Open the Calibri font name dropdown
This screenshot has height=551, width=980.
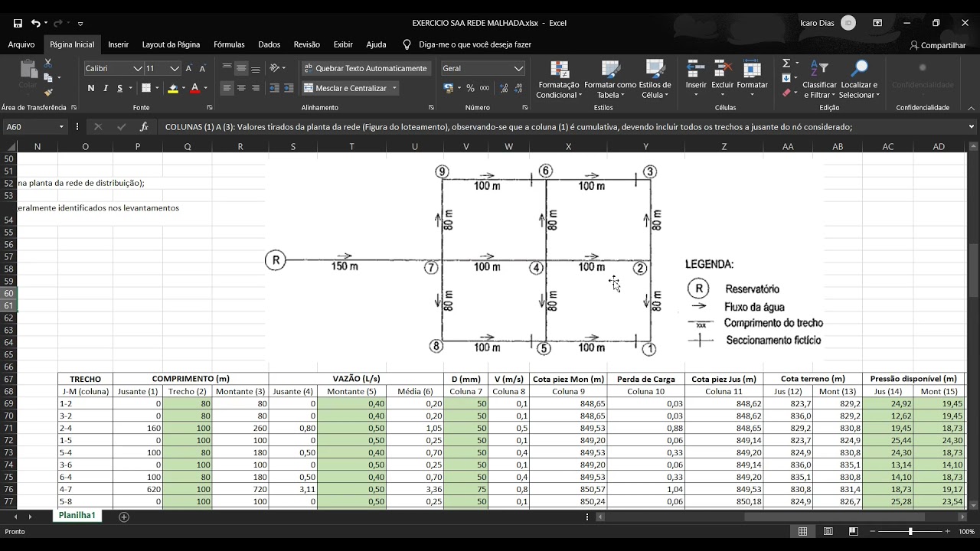138,68
